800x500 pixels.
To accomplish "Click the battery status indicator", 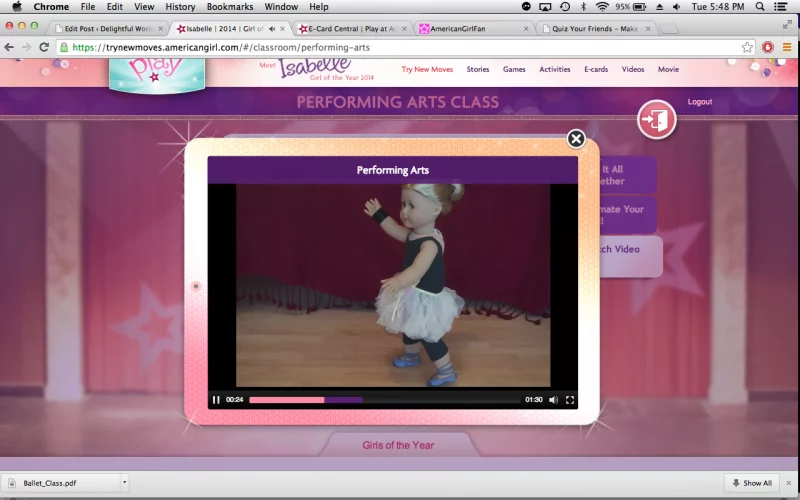I will pos(631,7).
